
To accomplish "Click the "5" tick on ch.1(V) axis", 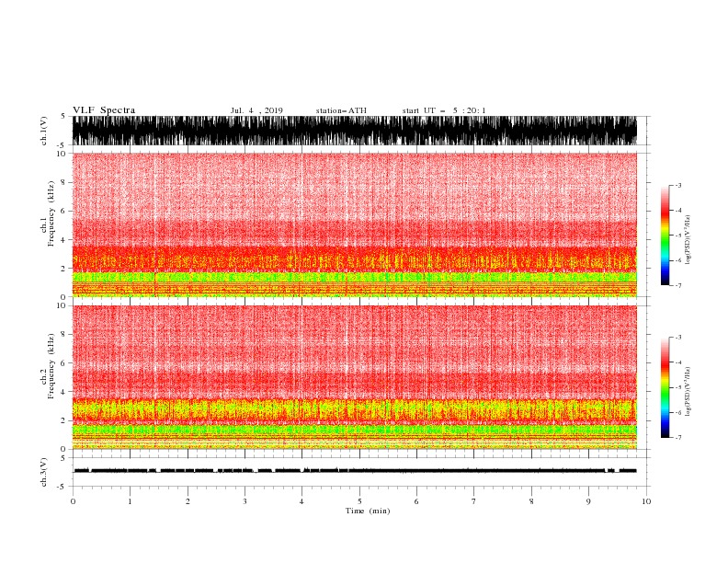I will 63,117.
